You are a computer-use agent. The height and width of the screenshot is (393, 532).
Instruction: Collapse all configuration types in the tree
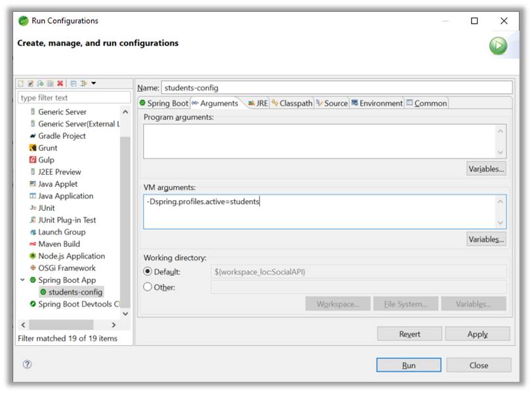[x=74, y=83]
